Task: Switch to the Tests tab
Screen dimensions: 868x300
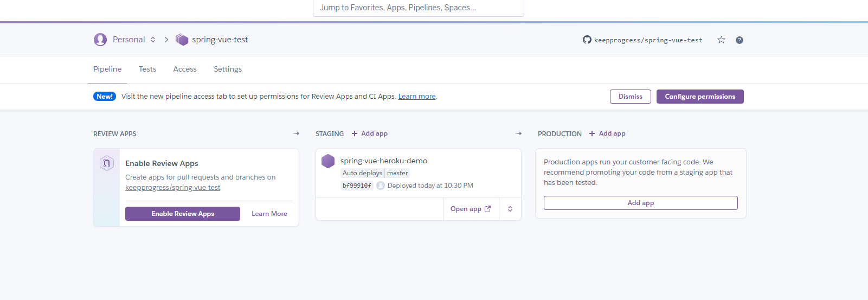Action: pyautogui.click(x=147, y=69)
